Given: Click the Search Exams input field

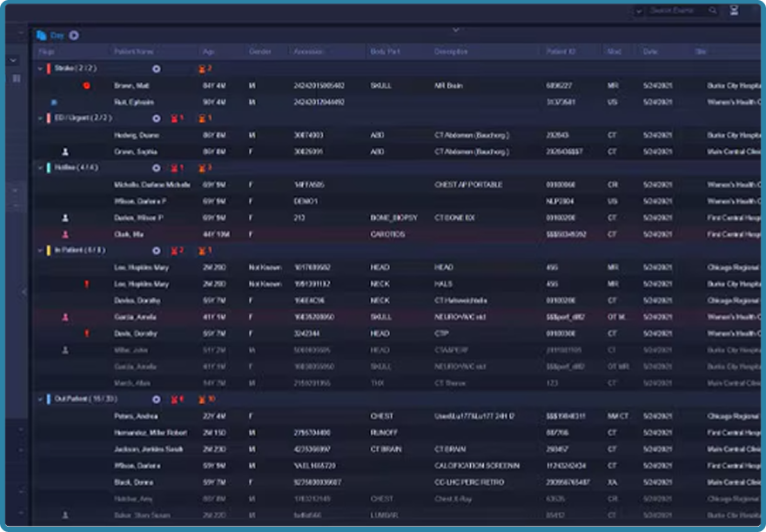Looking at the screenshot, I should coord(677,10).
